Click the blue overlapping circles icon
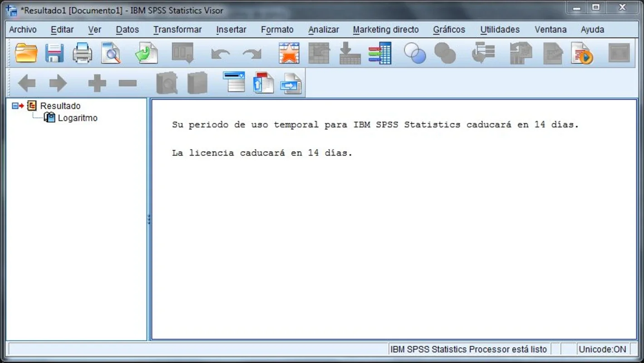Screen dimensions: 644x363 (x=415, y=53)
